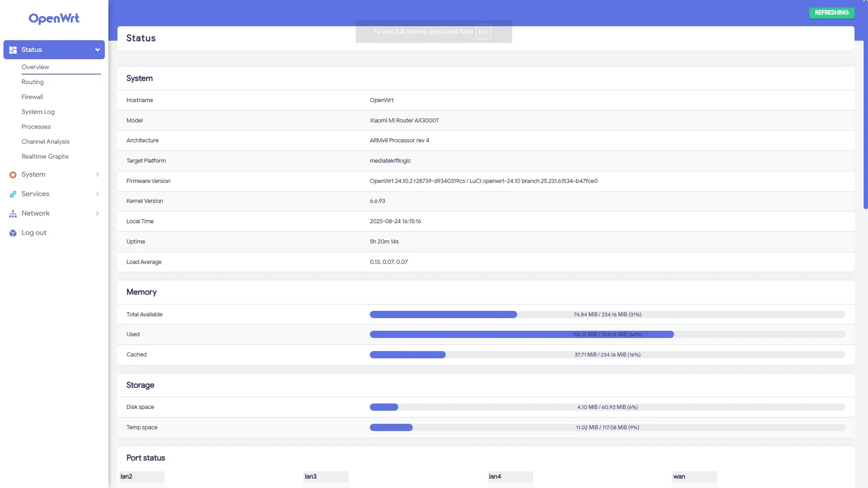Go to Channel Analysis
This screenshot has height=488, width=868.
[x=45, y=142]
